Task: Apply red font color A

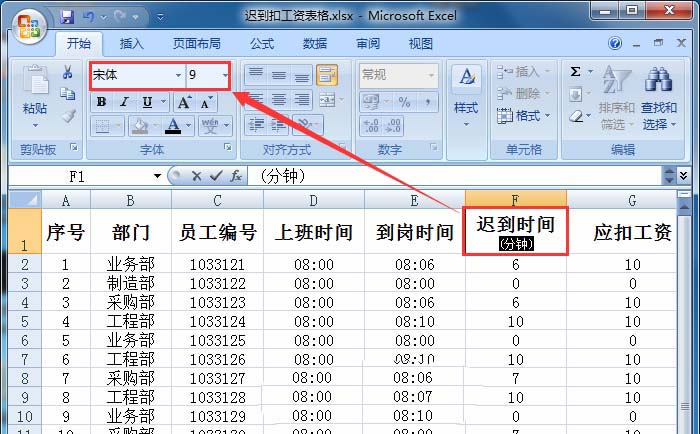Action: [173, 126]
